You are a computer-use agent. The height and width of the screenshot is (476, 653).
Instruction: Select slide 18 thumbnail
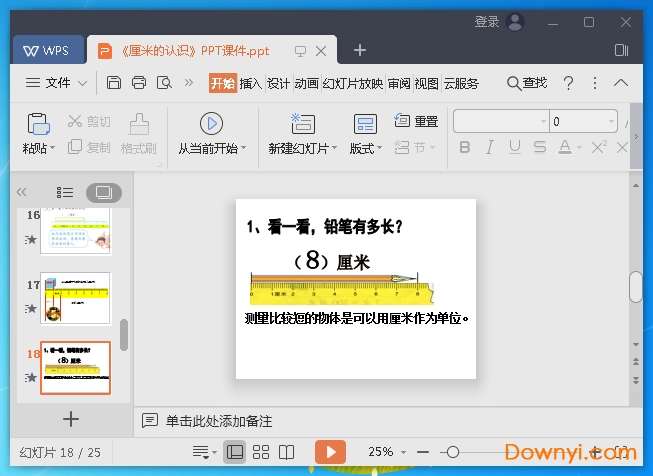click(75, 368)
